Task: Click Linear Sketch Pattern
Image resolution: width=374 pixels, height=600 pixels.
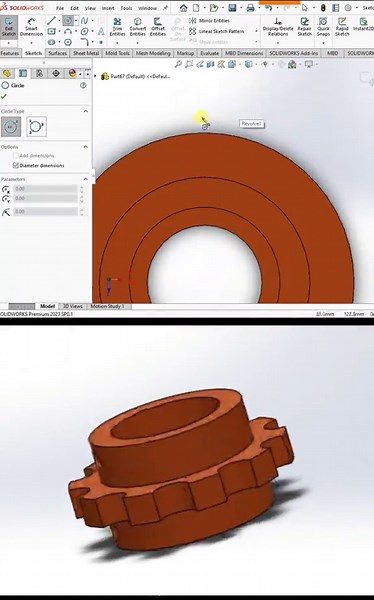Action: click(x=217, y=31)
